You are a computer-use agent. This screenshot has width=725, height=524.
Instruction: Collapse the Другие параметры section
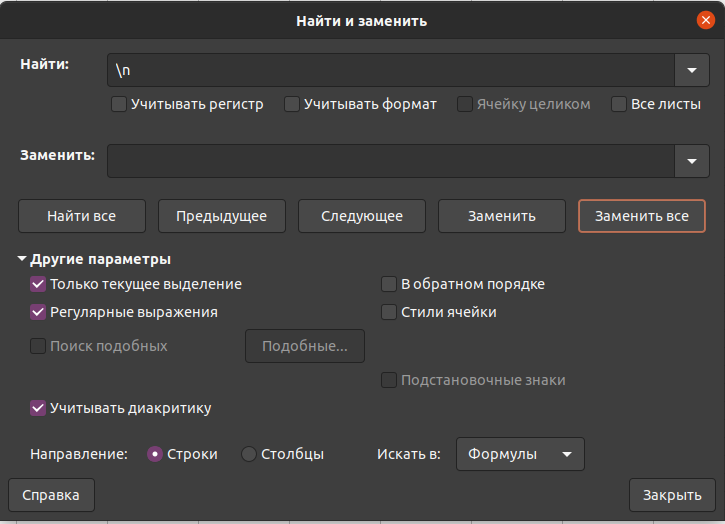click(22, 259)
